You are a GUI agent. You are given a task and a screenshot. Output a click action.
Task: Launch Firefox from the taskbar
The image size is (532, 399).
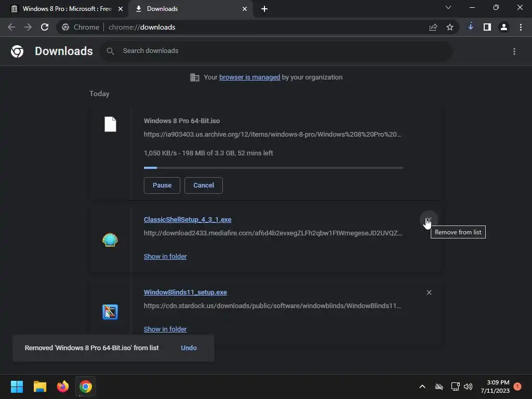63,387
